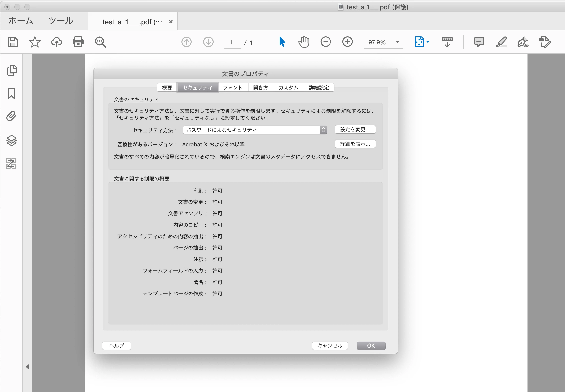The image size is (565, 392).
Task: Open the fit page options dropdown arrow
Action: pos(428,42)
